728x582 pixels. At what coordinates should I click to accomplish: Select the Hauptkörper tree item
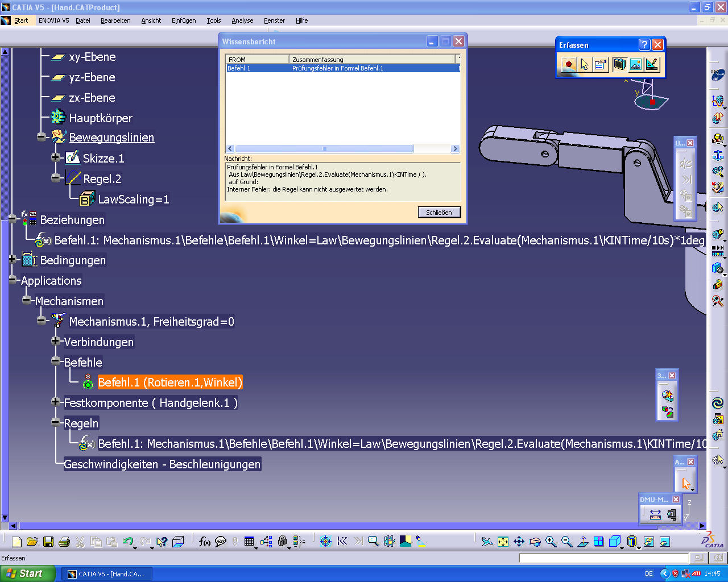point(101,118)
